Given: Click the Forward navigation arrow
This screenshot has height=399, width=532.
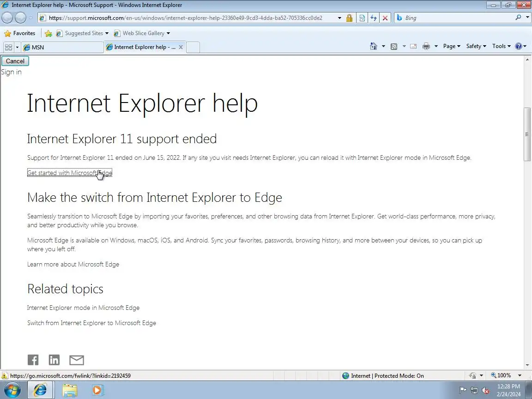Looking at the screenshot, I should pos(20,18).
